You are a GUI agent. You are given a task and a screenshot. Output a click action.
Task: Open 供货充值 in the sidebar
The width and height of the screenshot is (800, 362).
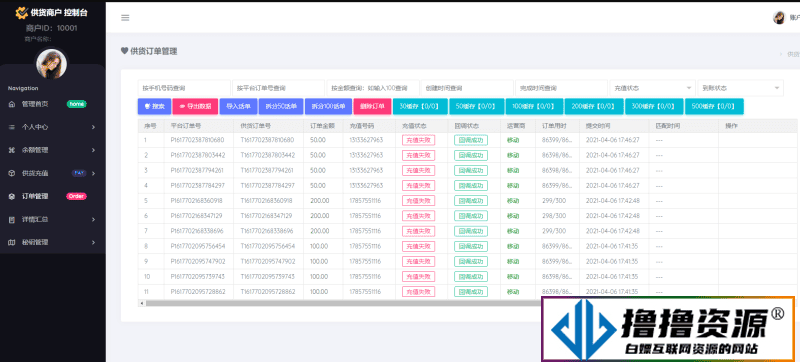35,173
